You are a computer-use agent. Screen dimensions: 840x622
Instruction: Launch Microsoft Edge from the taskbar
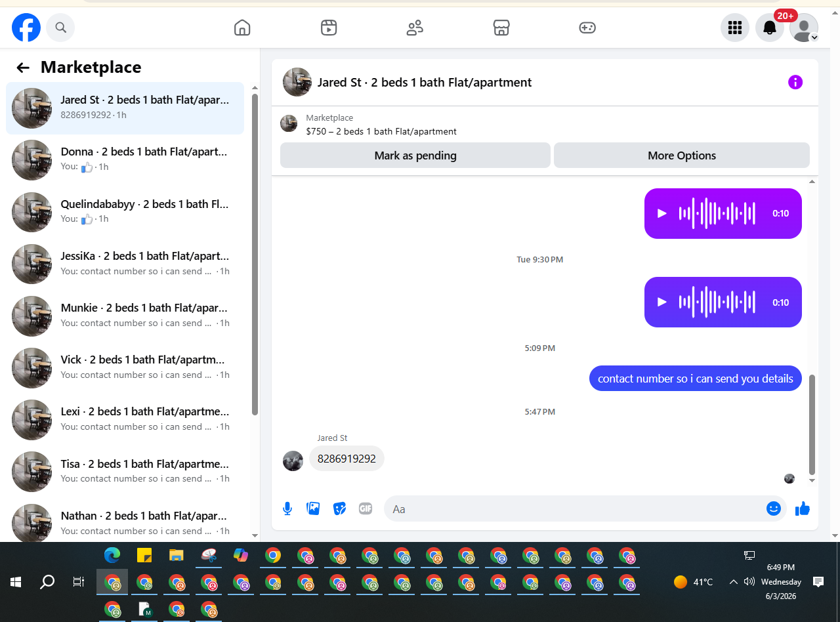[112, 555]
